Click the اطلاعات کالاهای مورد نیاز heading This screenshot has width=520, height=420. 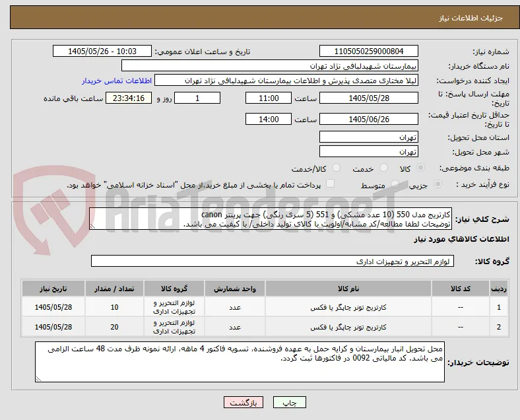461,239
